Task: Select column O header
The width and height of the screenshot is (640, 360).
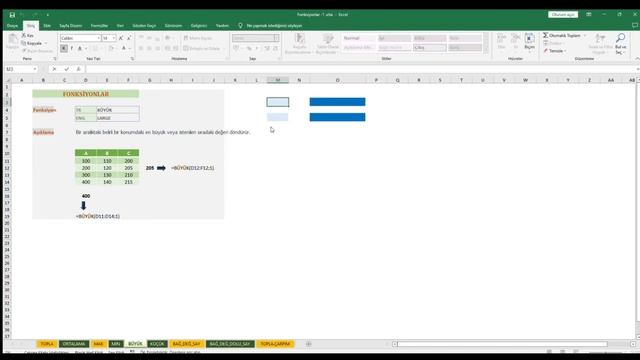Action: tap(338, 80)
